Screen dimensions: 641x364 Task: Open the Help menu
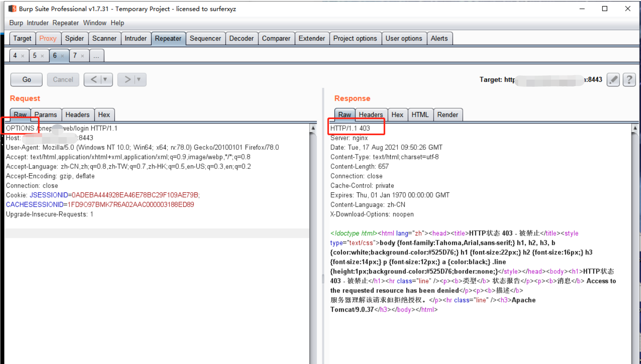click(x=117, y=23)
